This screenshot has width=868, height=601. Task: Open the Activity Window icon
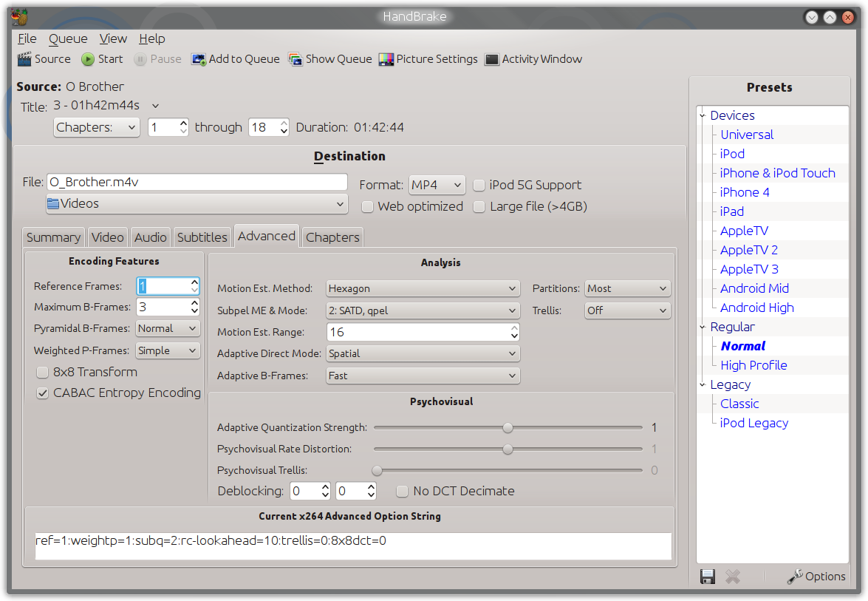[491, 59]
